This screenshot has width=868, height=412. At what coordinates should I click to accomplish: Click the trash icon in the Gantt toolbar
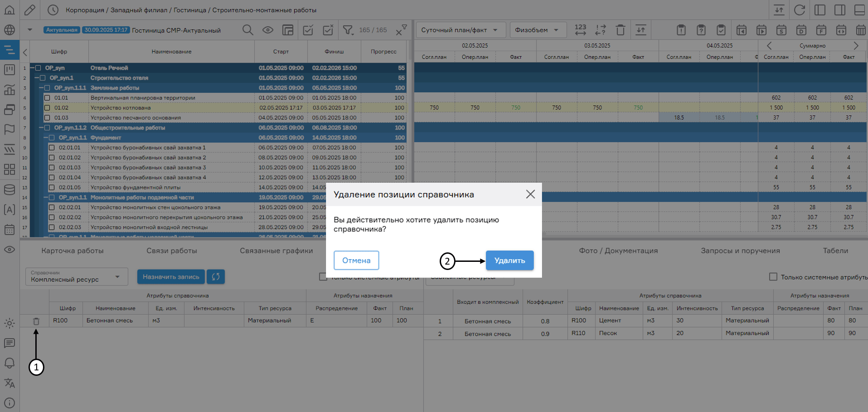[620, 29]
